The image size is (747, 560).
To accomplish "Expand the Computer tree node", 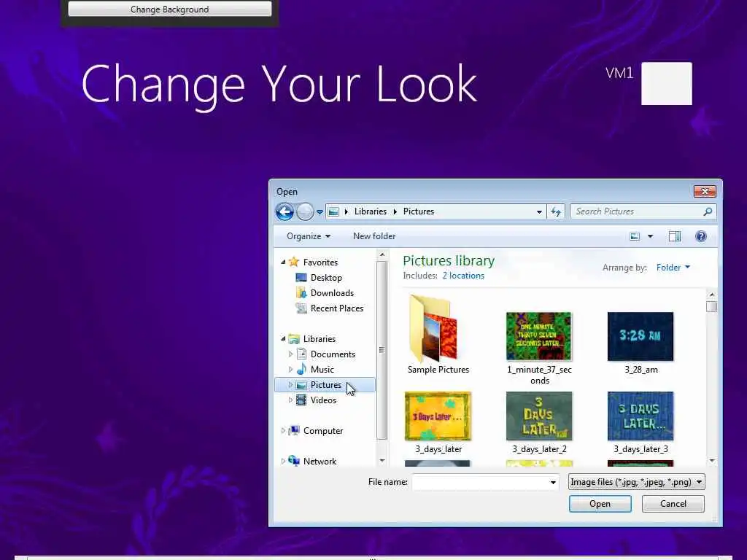I will tap(283, 430).
